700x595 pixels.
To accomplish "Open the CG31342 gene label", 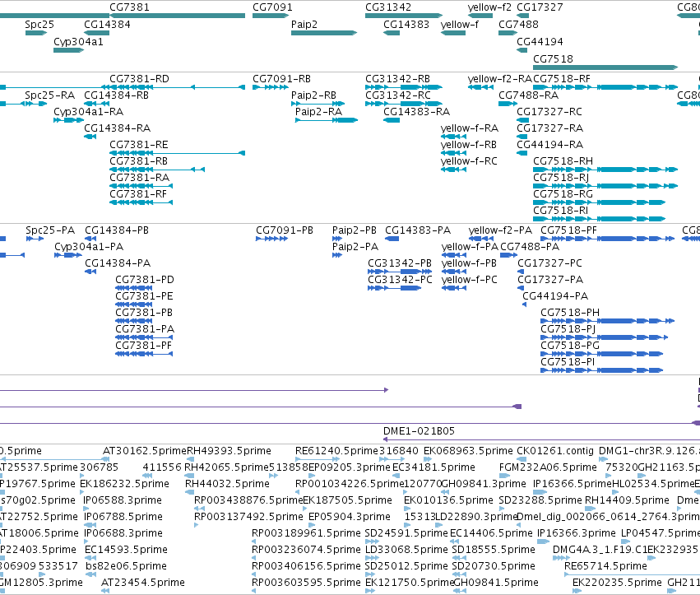I will click(388, 7).
